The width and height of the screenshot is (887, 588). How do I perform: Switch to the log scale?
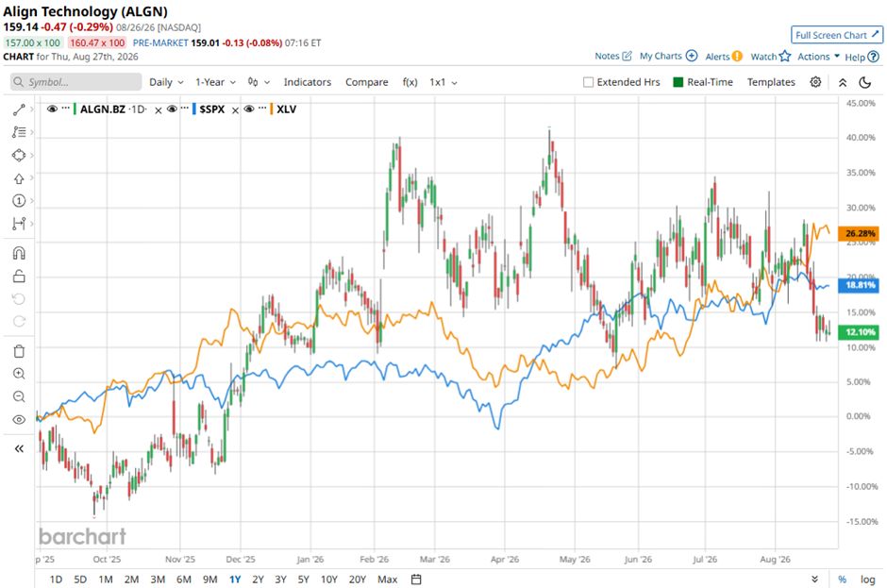[x=868, y=579]
